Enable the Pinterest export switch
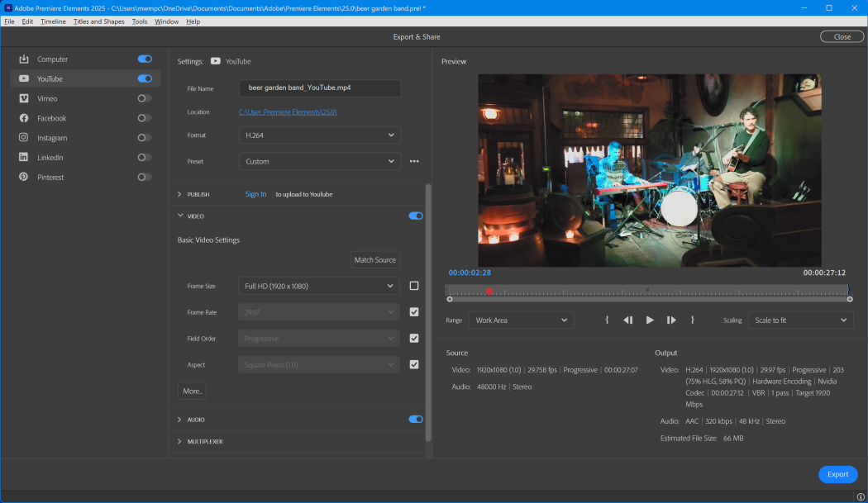Viewport: 868px width, 503px height. click(145, 177)
